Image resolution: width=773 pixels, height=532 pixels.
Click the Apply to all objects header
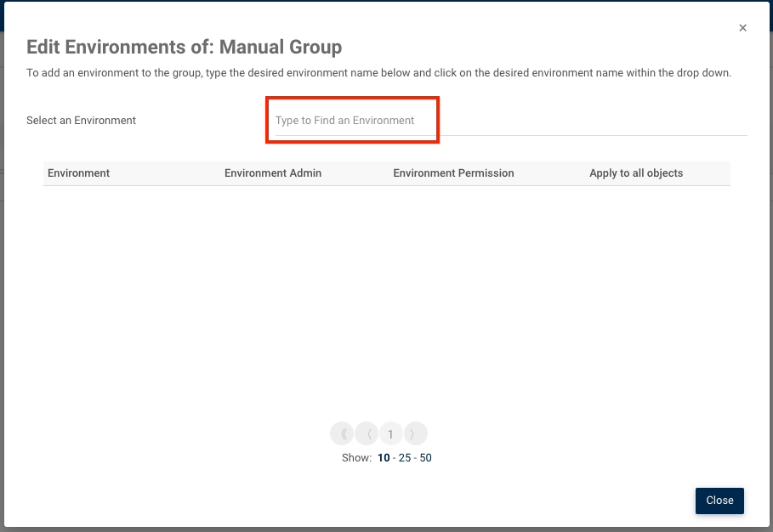[636, 173]
